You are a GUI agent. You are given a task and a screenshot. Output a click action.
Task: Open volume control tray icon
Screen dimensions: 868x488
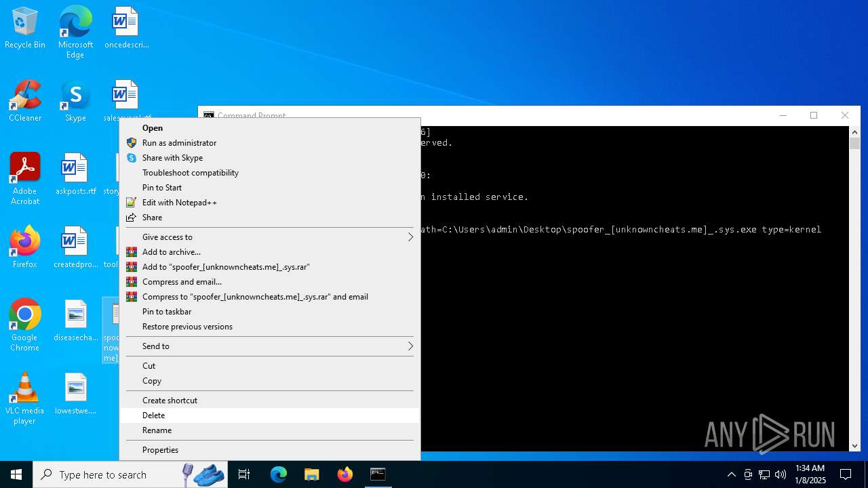(781, 474)
